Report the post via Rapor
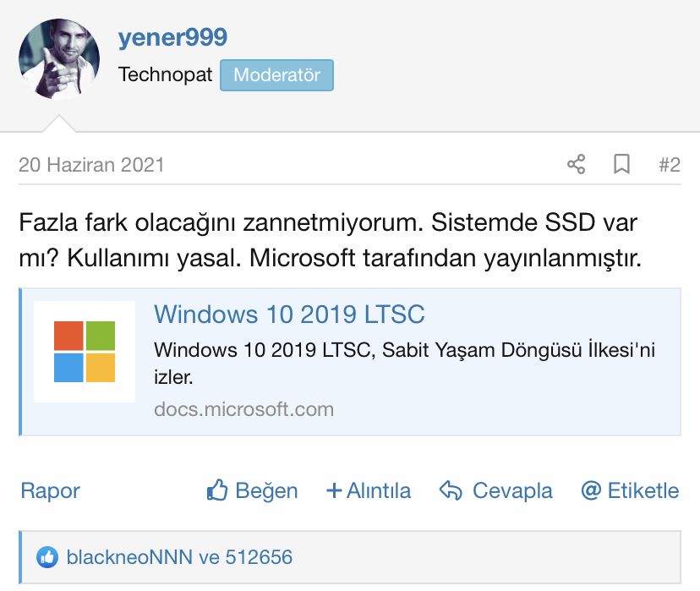700x591 pixels. [x=50, y=490]
